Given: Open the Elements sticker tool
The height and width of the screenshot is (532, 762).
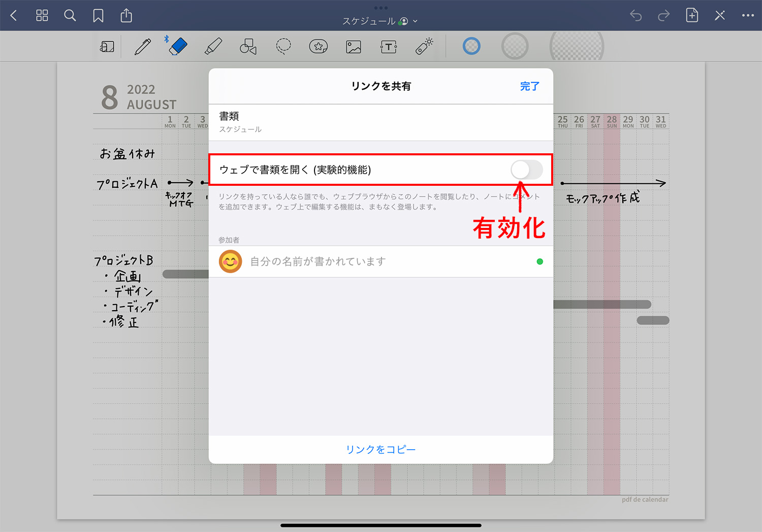Looking at the screenshot, I should tap(319, 46).
